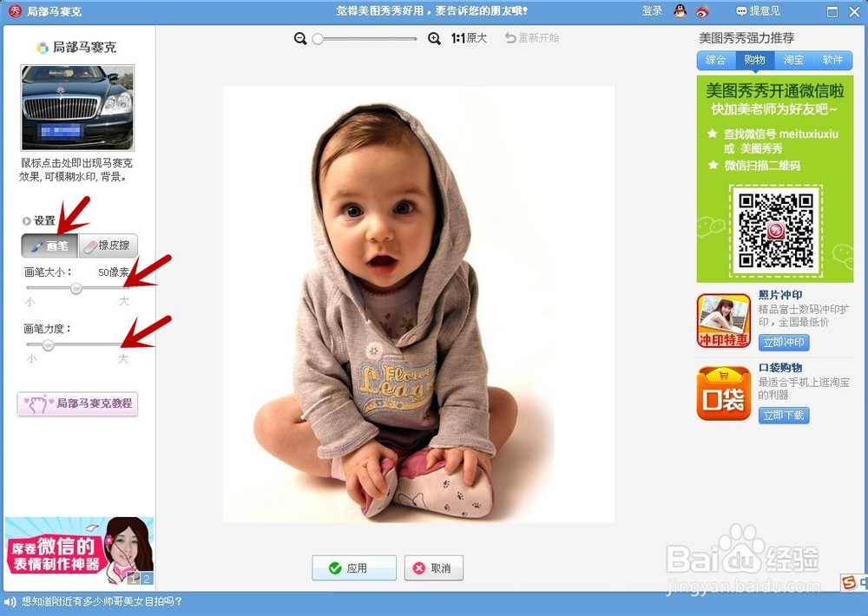Screen dimensions: 868x616
Task: Open the 想知道附近有多少帅哥美女自拍吗 news link
Action: pos(102,601)
